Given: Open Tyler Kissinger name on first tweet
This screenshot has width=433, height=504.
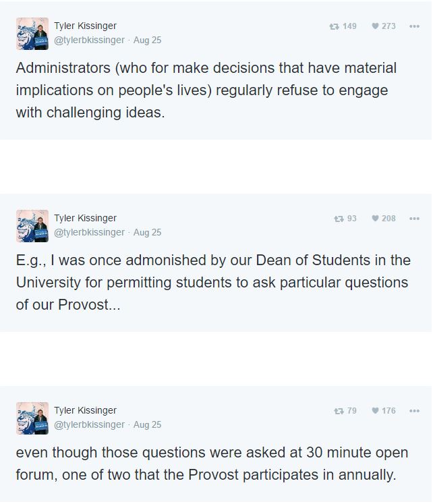Looking at the screenshot, I should tap(85, 26).
